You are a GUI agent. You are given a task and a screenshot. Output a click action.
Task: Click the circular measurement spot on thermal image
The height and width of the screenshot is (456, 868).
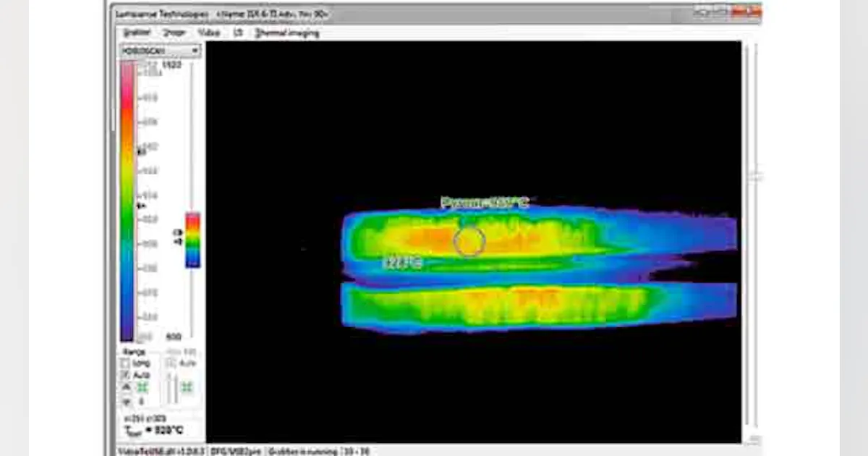pos(469,242)
